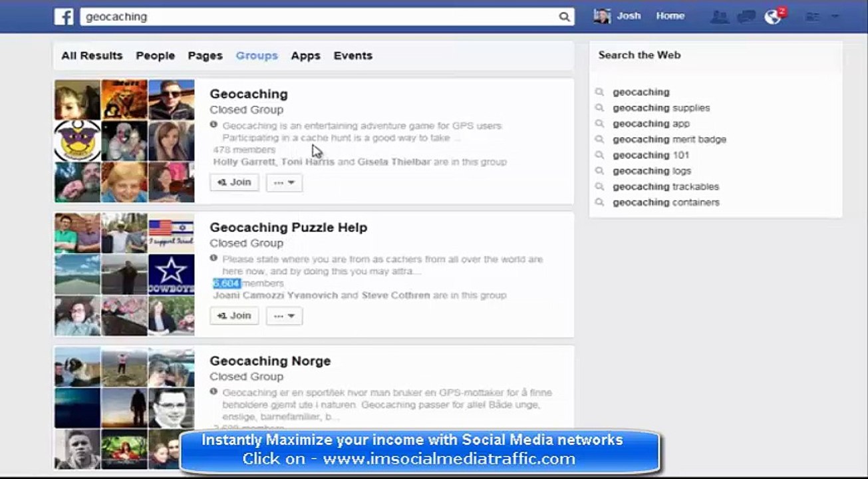Click the Facebook logo icon

click(x=64, y=17)
